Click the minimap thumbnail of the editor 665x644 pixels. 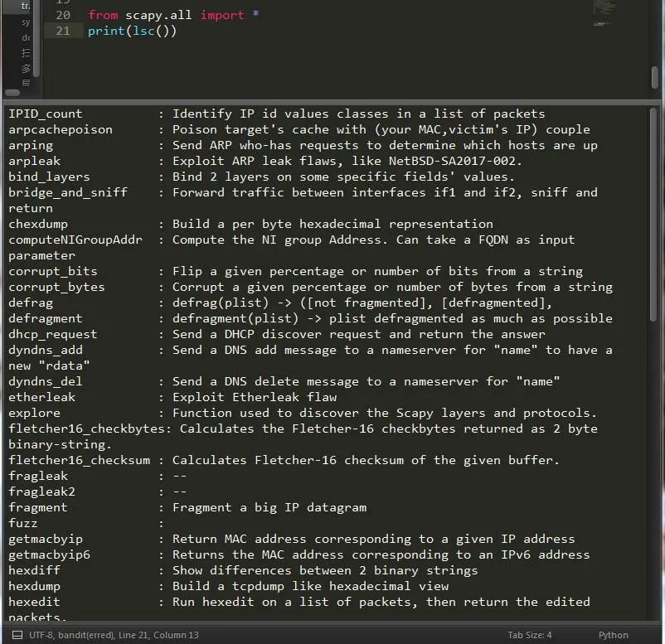coord(604,12)
